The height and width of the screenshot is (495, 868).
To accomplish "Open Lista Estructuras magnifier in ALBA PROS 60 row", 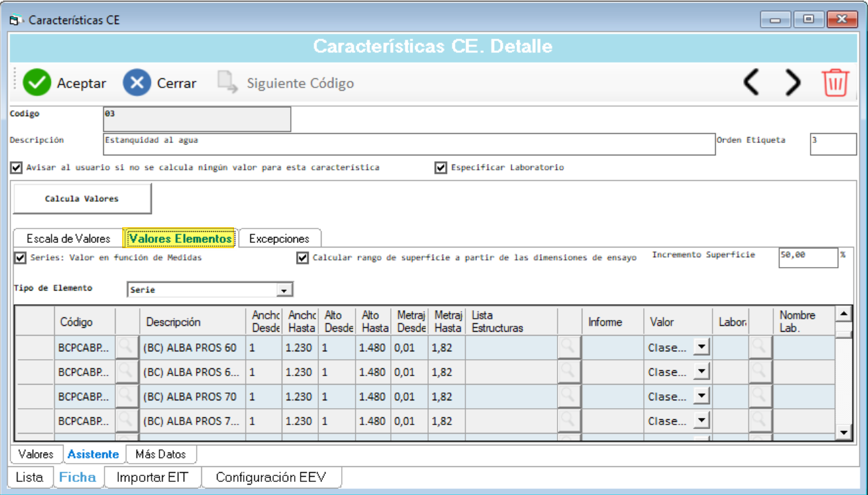I will coord(569,347).
